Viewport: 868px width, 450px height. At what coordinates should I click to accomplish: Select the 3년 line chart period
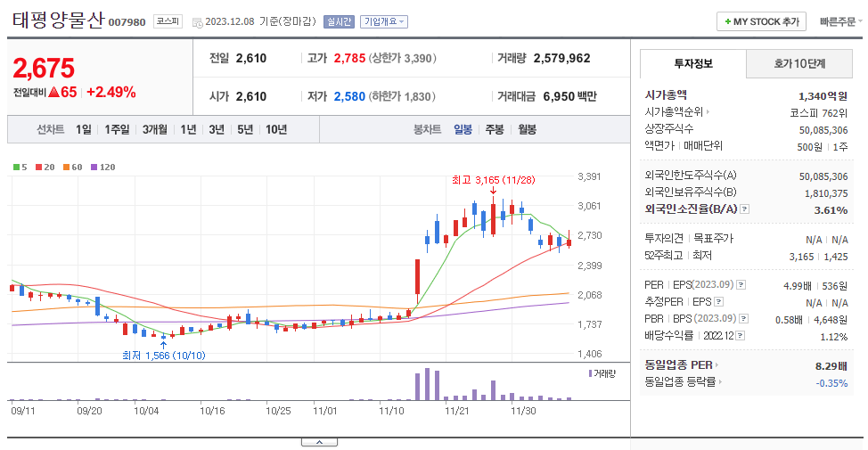click(217, 129)
